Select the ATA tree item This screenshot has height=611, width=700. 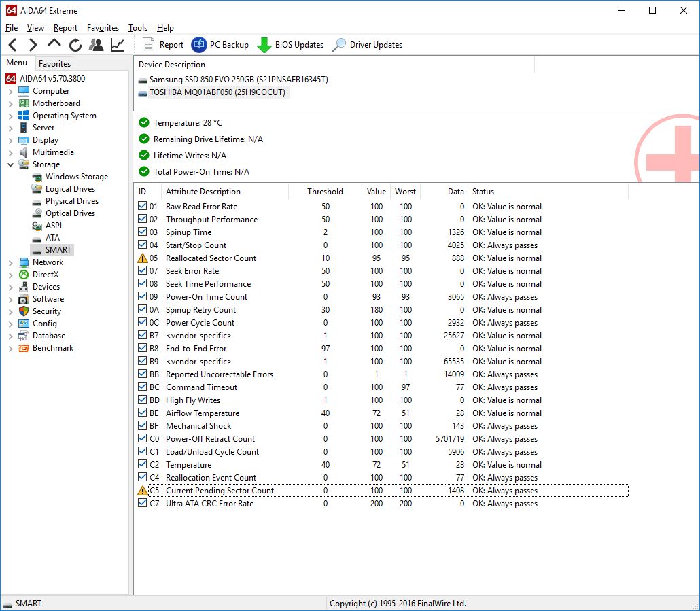point(52,238)
